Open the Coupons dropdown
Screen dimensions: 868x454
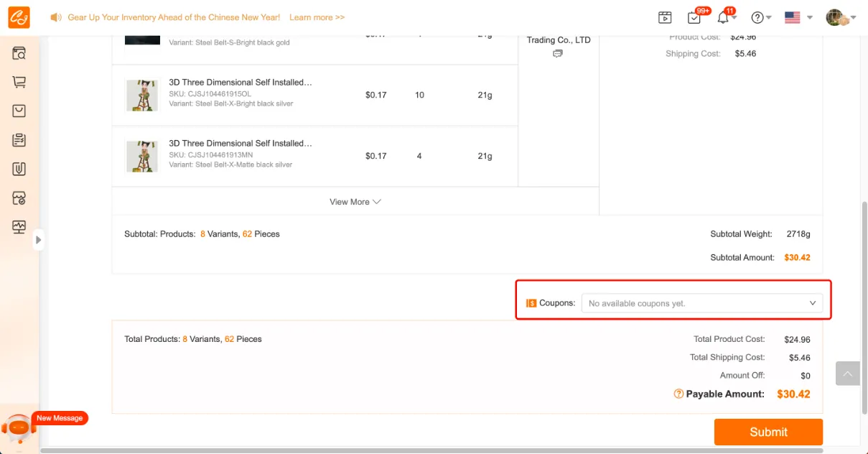[701, 303]
